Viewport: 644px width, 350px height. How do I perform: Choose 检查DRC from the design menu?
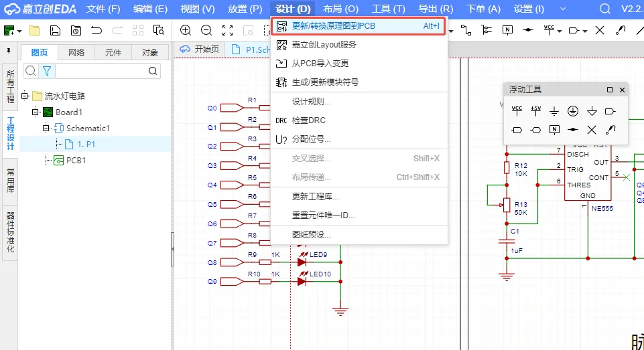pyautogui.click(x=359, y=120)
